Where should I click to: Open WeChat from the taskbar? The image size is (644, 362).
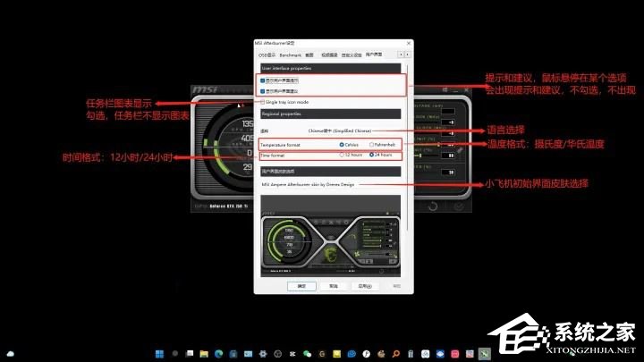[x=307, y=353]
